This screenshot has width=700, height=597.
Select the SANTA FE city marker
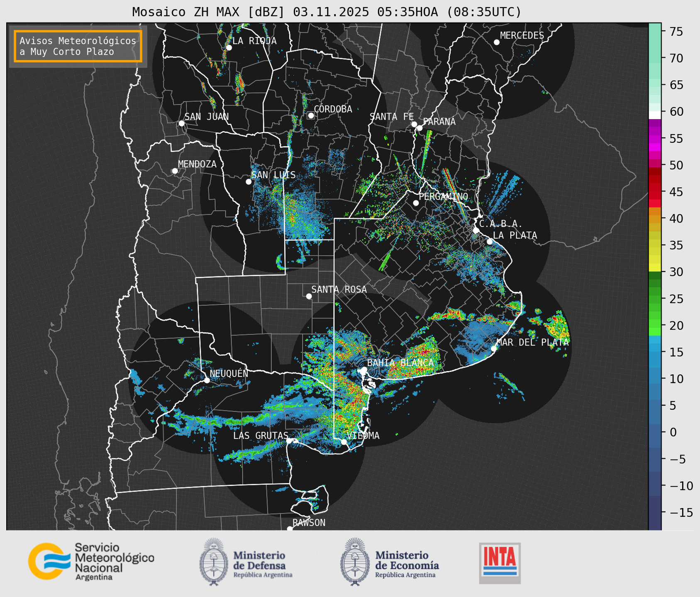pos(414,124)
